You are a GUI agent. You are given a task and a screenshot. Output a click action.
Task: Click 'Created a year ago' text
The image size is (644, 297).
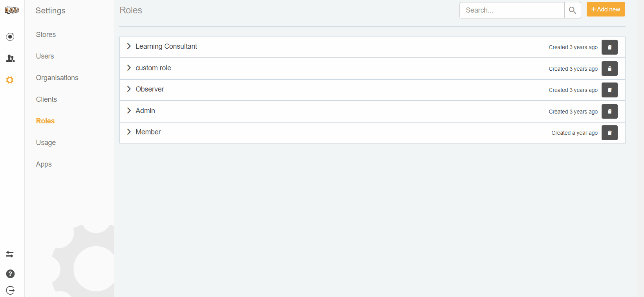pos(574,133)
